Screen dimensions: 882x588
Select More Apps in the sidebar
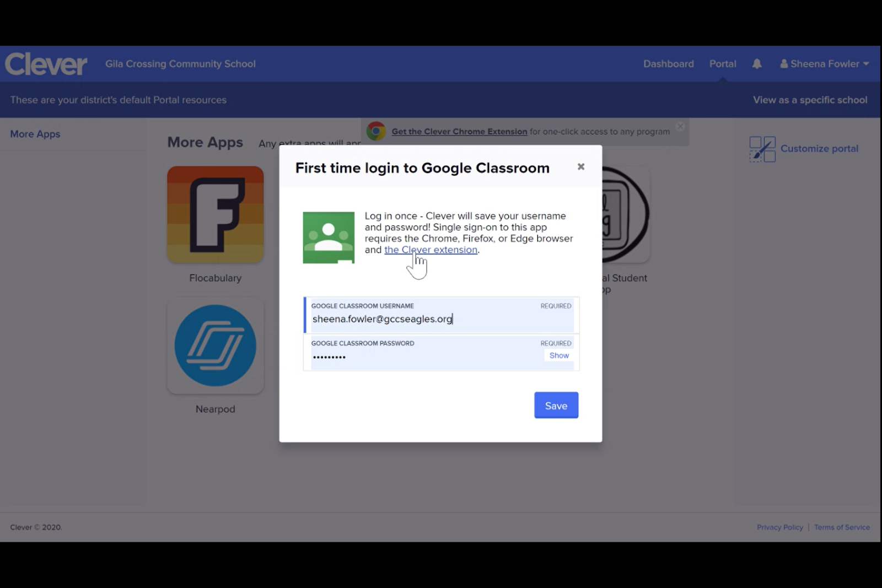pyautogui.click(x=35, y=134)
